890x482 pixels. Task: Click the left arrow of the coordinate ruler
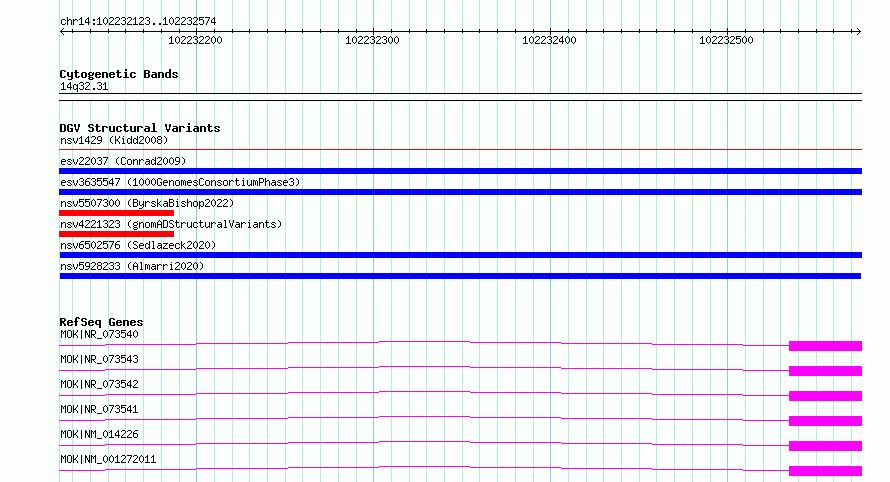point(63,31)
